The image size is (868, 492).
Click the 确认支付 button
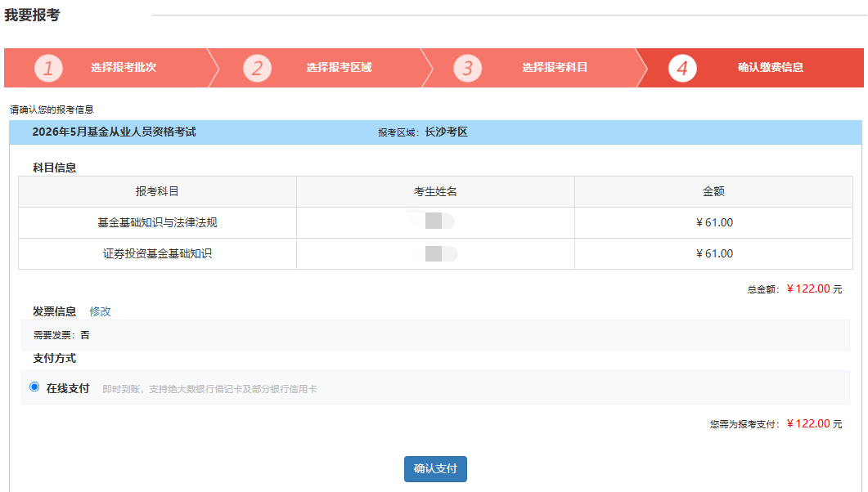click(x=435, y=469)
